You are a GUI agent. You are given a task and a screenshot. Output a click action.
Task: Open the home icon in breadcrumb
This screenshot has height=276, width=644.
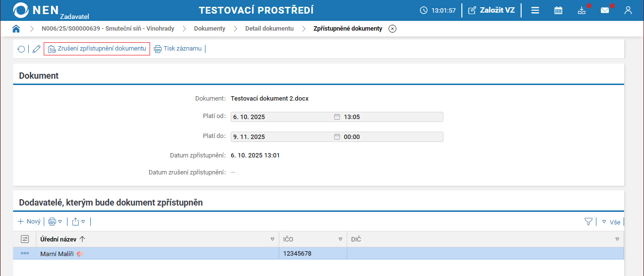click(16, 29)
